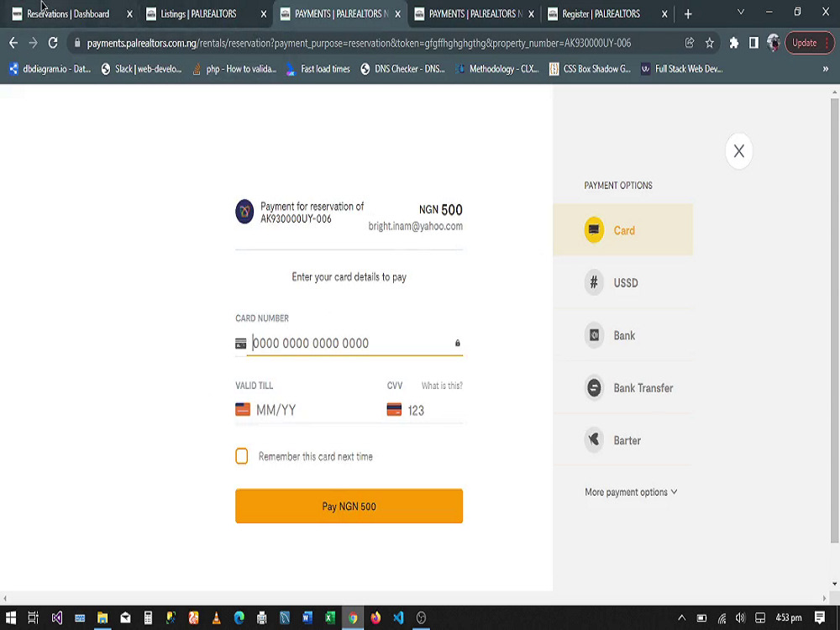Open Methodology - CLX bookmark
The image size is (840, 630).
coord(497,69)
